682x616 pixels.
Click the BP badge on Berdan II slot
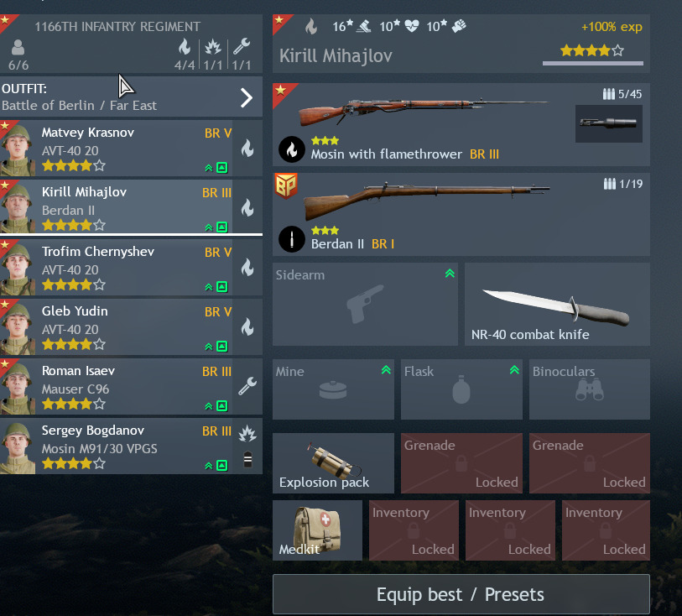[x=286, y=185]
